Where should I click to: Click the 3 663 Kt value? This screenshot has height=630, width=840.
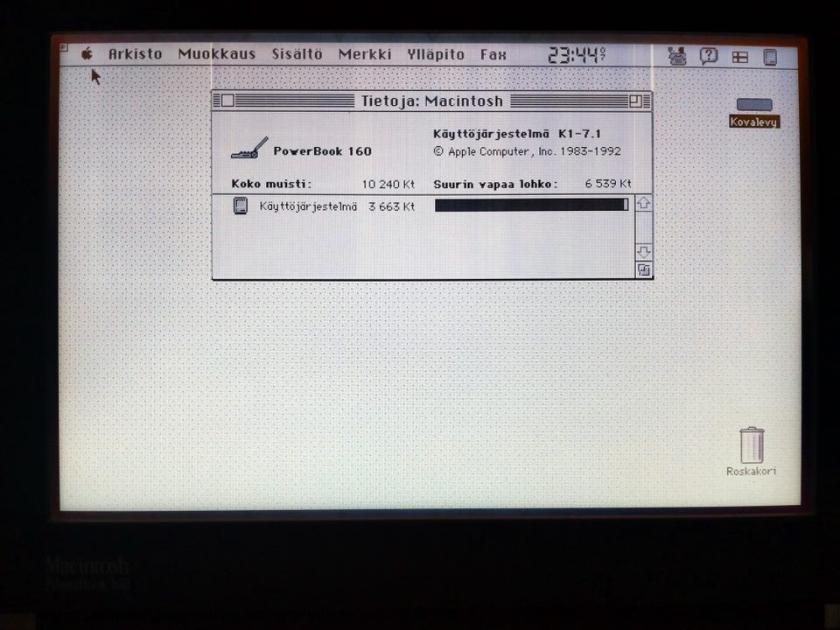(392, 206)
